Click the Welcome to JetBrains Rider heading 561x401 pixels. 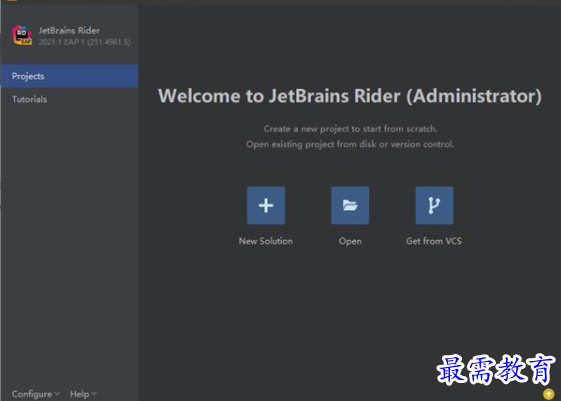click(350, 96)
